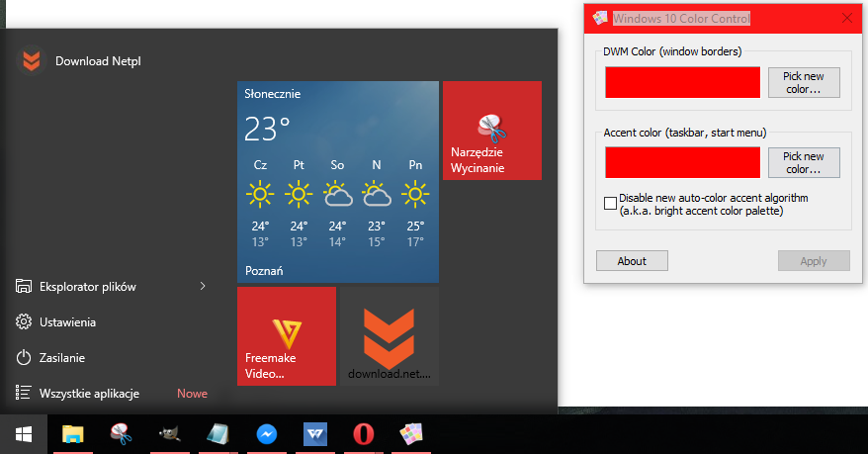Image resolution: width=868 pixels, height=454 pixels.
Task: Open Messenger from the taskbar
Action: (266, 434)
